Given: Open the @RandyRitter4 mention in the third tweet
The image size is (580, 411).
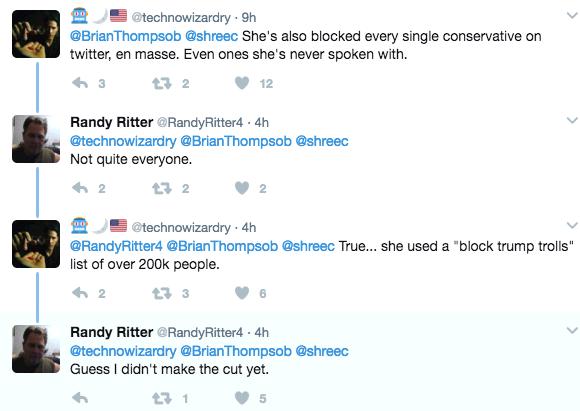Looking at the screenshot, I should point(116,246).
